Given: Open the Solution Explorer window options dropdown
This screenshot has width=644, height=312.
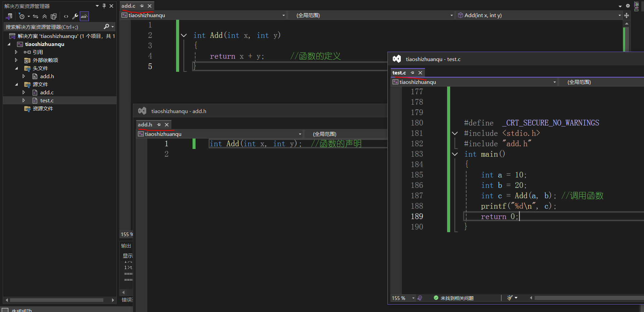Looking at the screenshot, I should coord(97,6).
